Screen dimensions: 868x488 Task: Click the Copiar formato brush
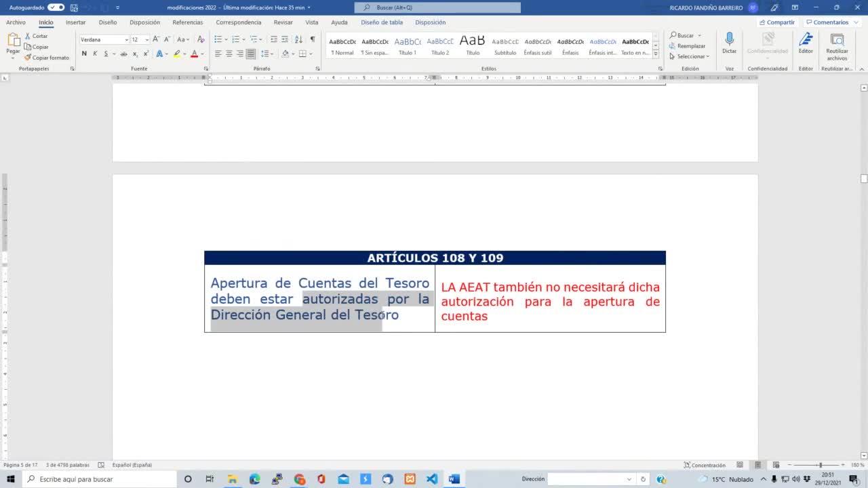point(28,58)
